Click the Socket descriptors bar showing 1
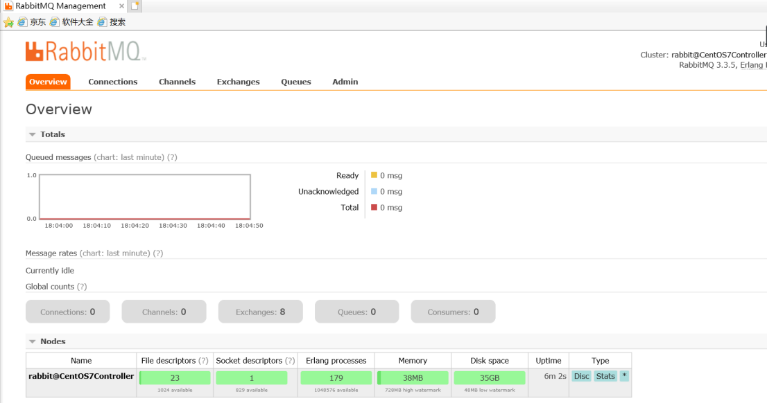Image resolution: width=767 pixels, height=404 pixels. coord(251,378)
